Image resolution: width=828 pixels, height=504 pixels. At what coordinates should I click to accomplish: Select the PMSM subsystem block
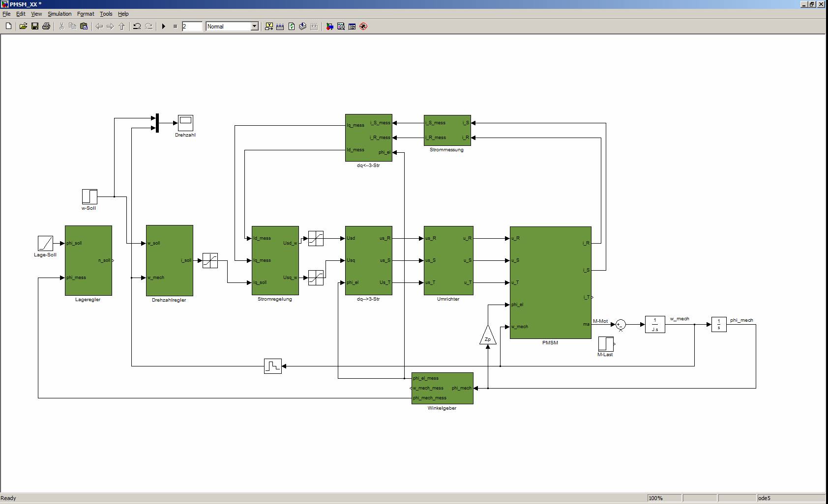[x=550, y=282]
